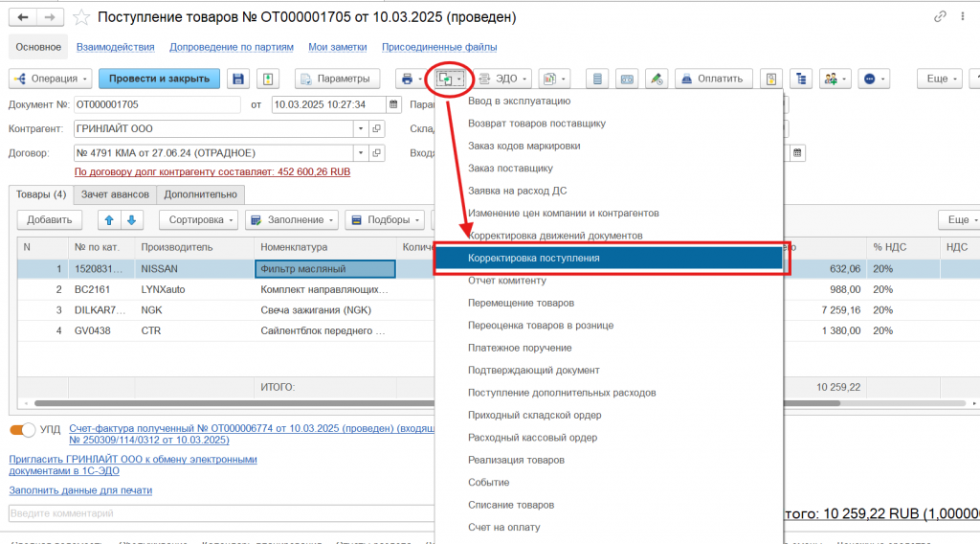
Task: Copy document link via chain icon
Action: (940, 17)
